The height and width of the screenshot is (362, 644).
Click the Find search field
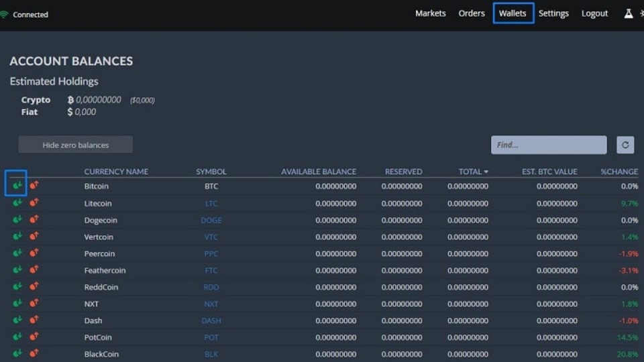tap(549, 145)
